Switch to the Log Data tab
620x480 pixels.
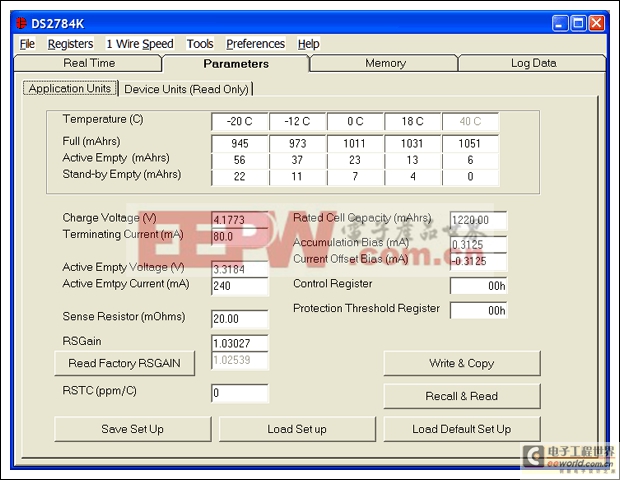click(x=533, y=63)
